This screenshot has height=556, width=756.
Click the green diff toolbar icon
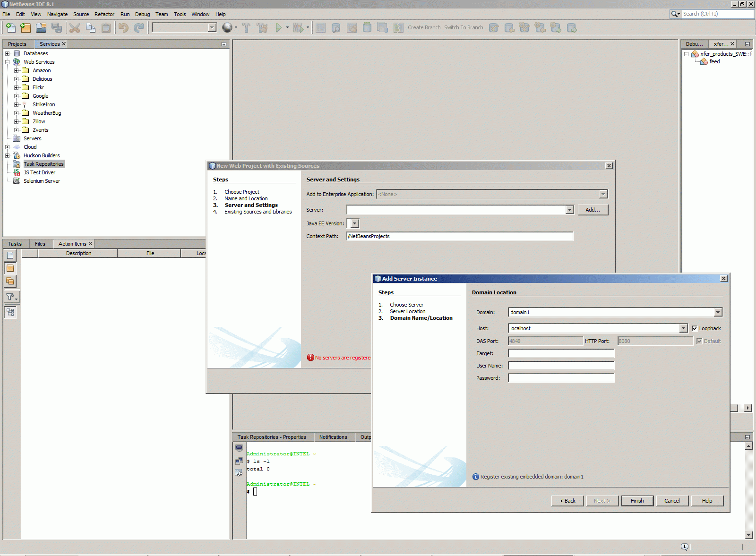[398, 28]
